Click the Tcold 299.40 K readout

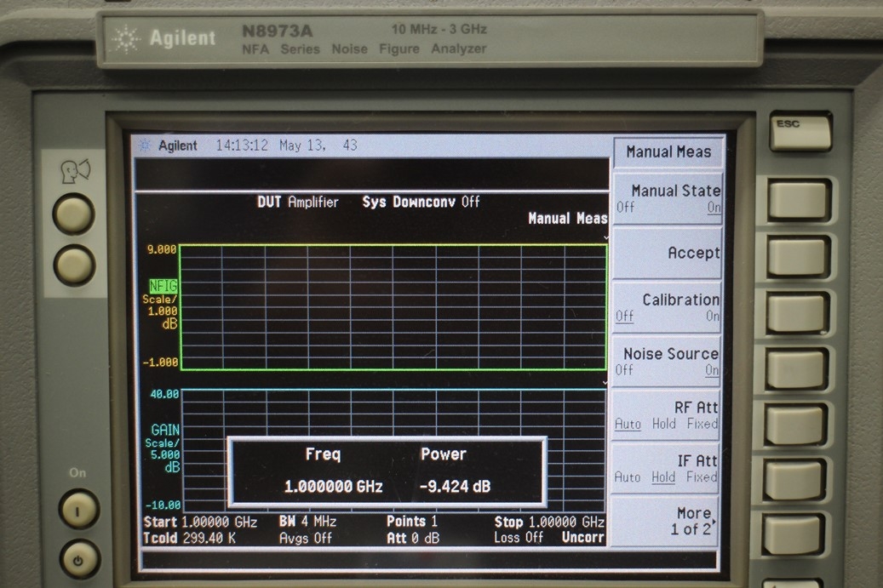click(189, 539)
